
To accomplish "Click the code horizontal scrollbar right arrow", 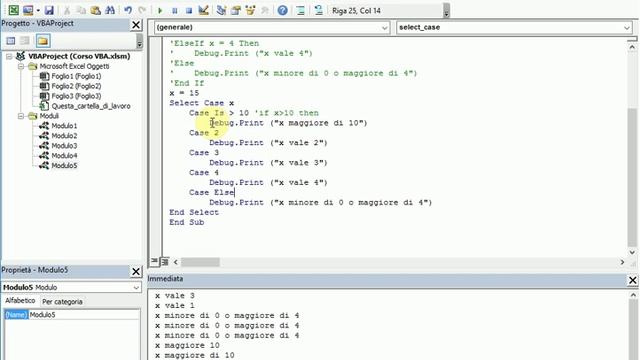I will point(622,262).
